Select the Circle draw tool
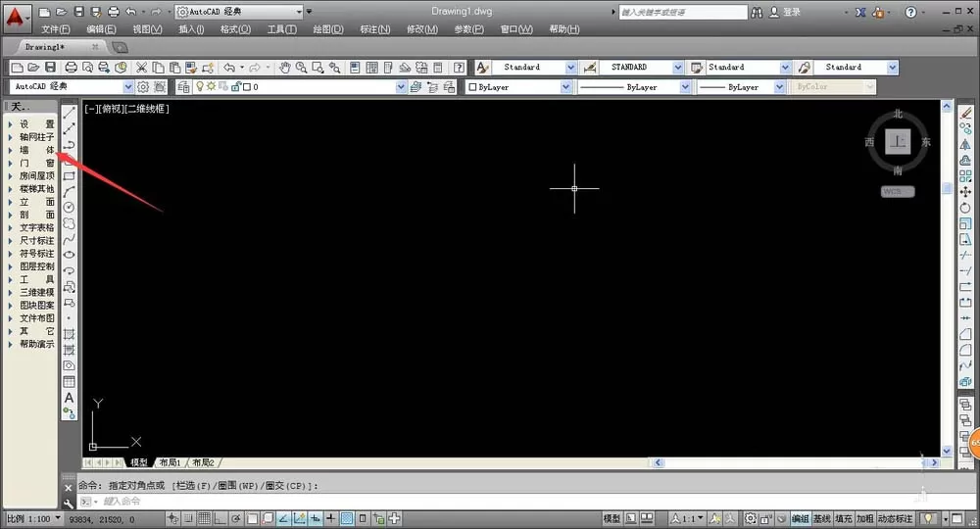Viewport: 980px width, 529px height. tap(69, 207)
